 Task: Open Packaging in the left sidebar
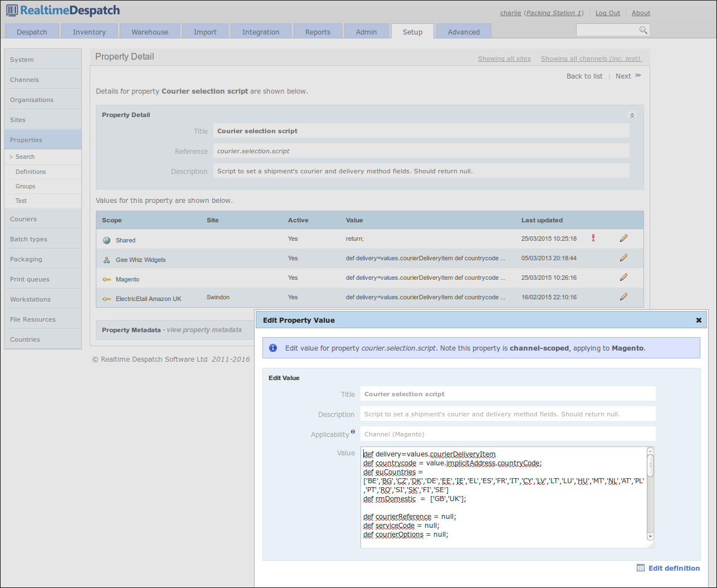[43, 259]
